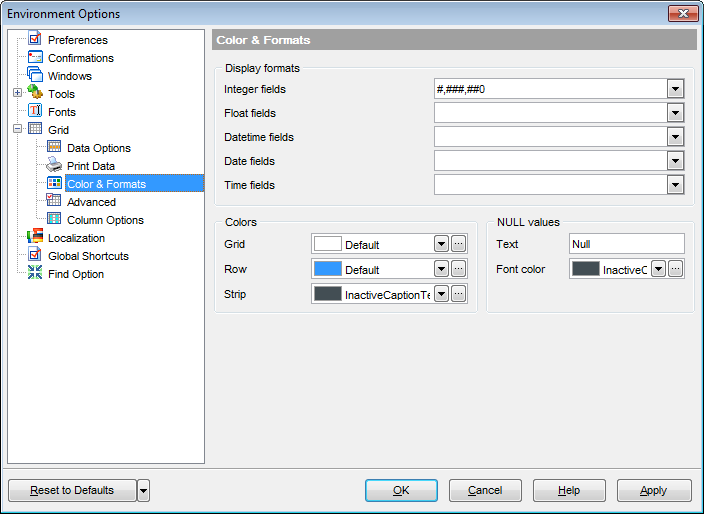Open the Confirmations page

tap(81, 58)
